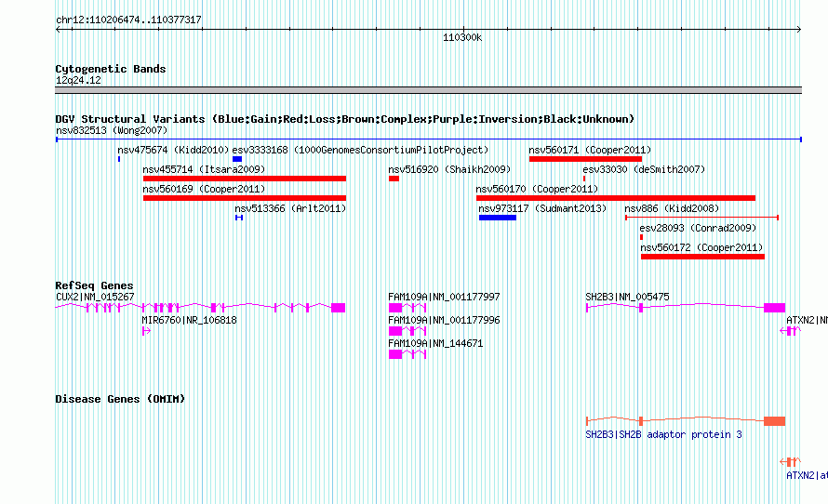Open the esv3333168 1000GenomesConsortiumPilotProject label
Screen dimensions: 828x504
[360, 150]
